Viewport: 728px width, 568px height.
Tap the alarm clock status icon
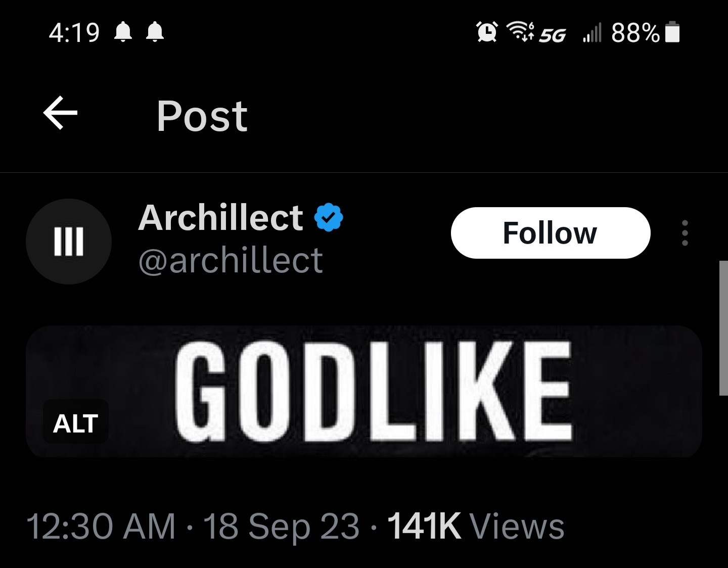tap(487, 33)
